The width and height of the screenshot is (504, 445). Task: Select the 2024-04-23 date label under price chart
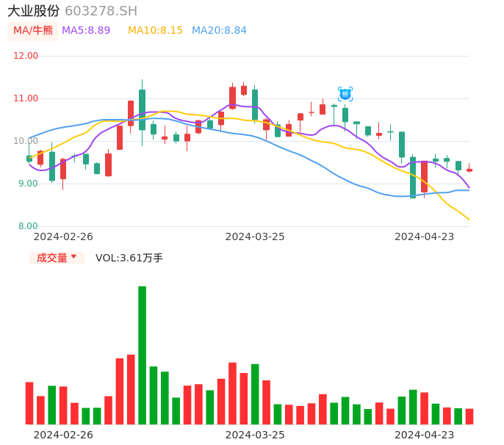pos(425,236)
